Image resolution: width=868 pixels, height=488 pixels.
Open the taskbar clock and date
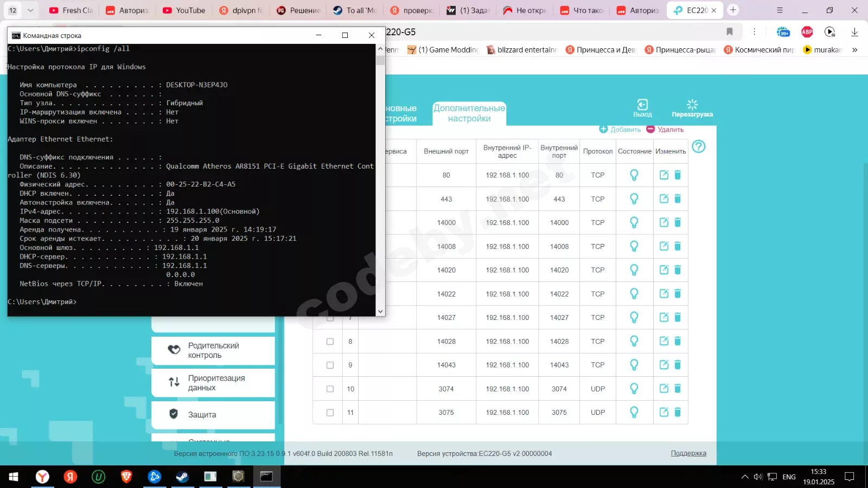[x=819, y=477]
